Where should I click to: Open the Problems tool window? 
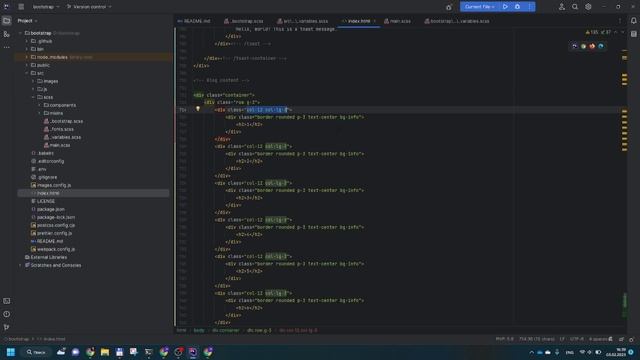(7, 314)
